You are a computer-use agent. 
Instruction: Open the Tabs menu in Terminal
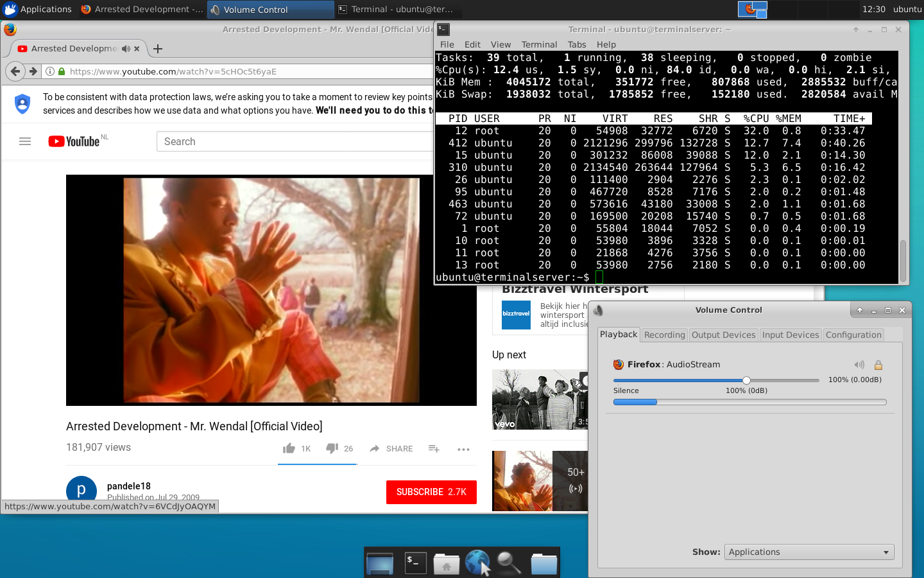(577, 44)
